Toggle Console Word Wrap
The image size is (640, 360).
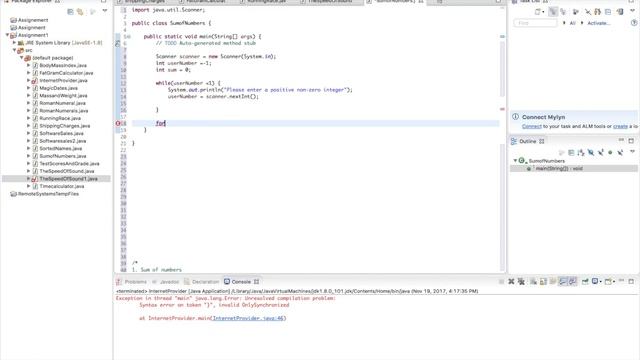[x=553, y=282]
